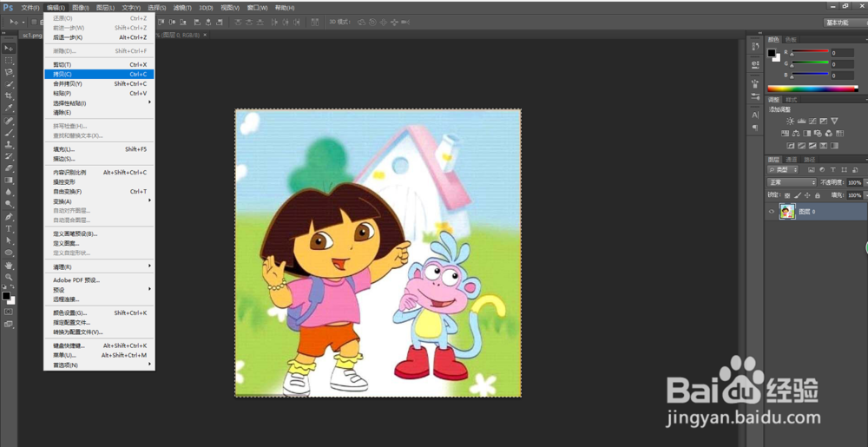The image size is (868, 447).
Task: Click the Color Balance adjustment icon
Action: [795, 134]
